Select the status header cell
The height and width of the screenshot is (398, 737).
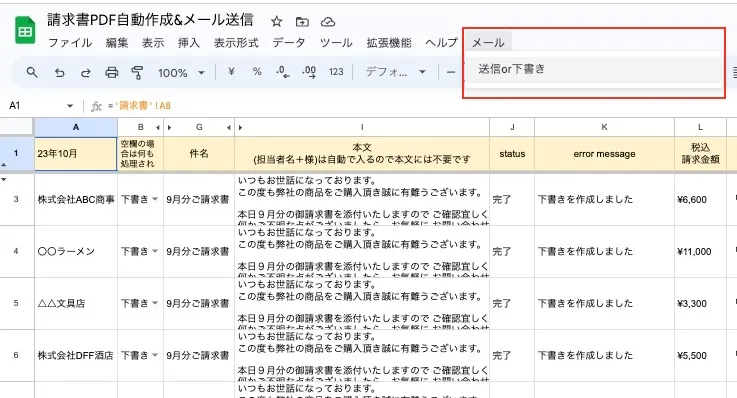tap(512, 154)
